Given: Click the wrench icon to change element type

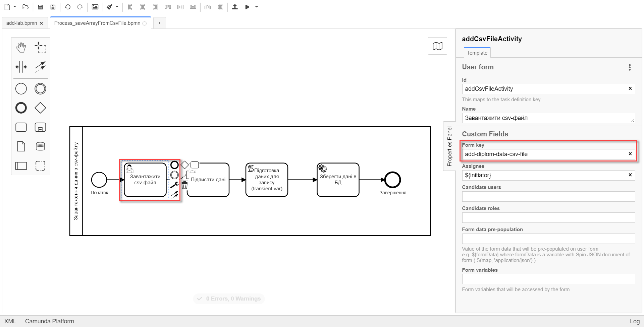Looking at the screenshot, I should (174, 185).
